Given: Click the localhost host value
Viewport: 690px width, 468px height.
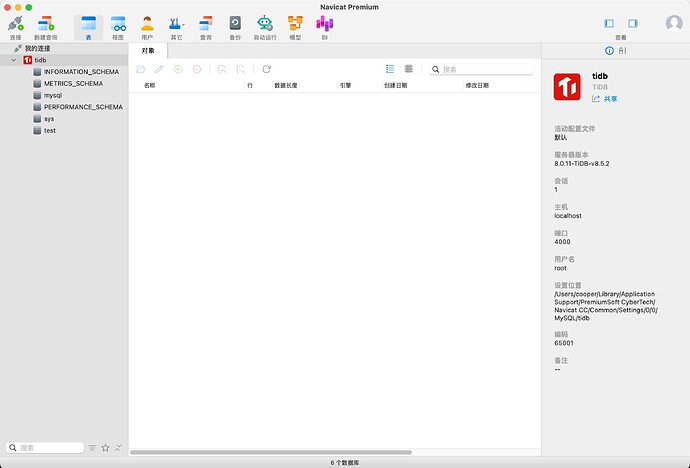Looking at the screenshot, I should (568, 216).
